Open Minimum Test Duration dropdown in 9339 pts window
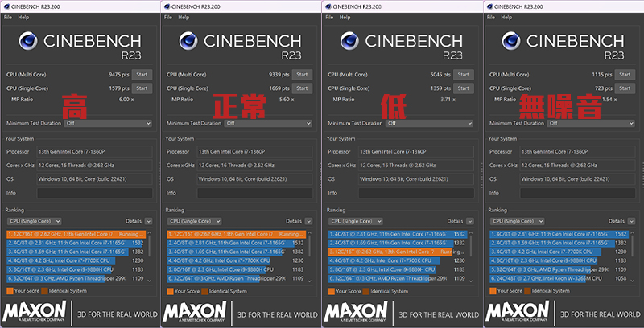 (x=268, y=123)
